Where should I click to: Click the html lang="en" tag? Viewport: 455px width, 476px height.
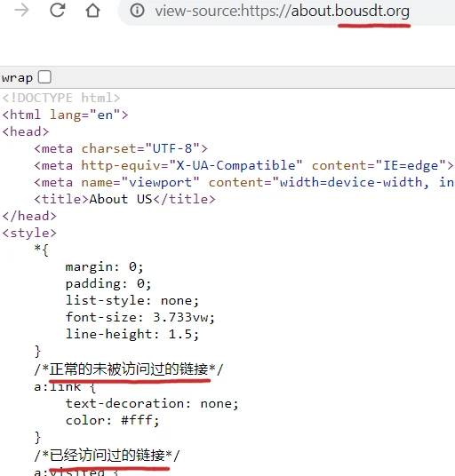[65, 115]
